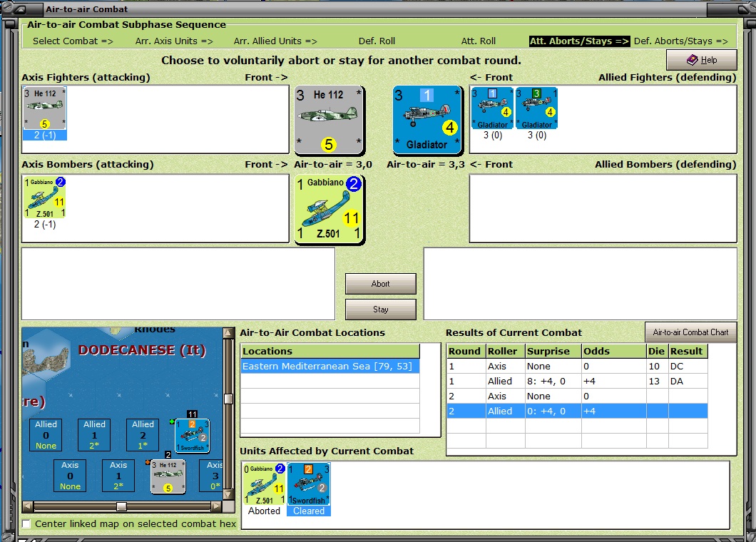The width and height of the screenshot is (756, 542).
Task: Select the highlighted round 2 Allied results row
Action: click(x=577, y=411)
